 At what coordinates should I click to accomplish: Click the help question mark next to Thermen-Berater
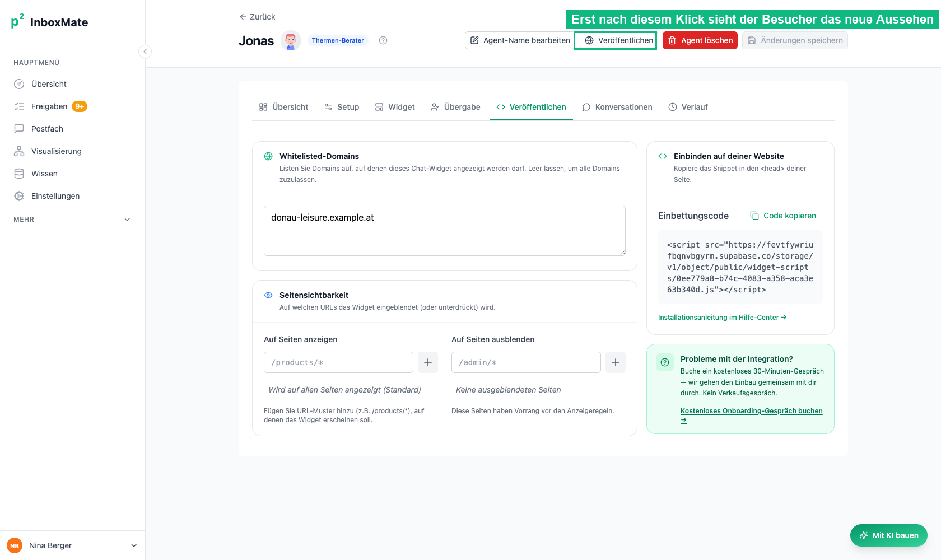[383, 40]
